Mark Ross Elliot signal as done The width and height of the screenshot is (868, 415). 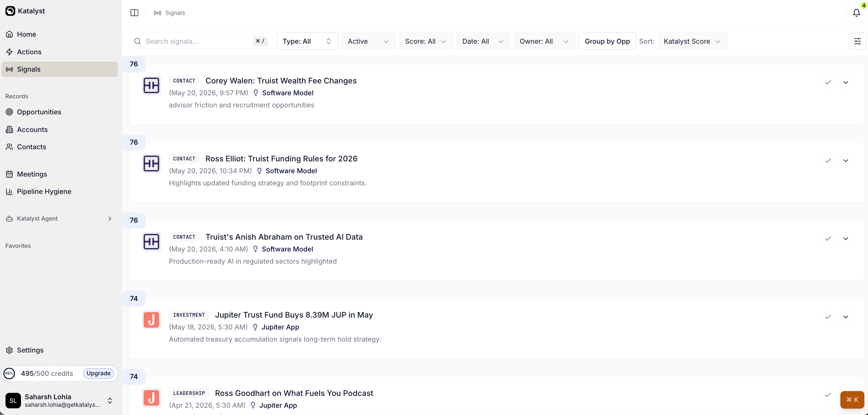[x=828, y=160]
